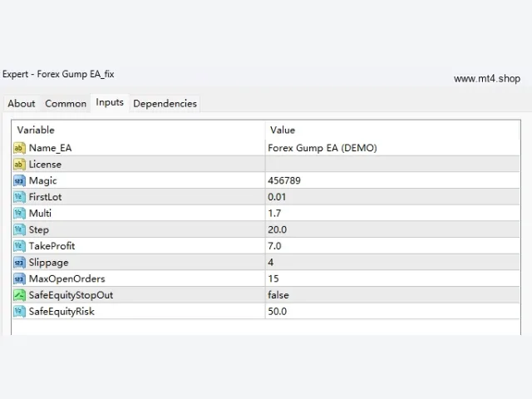This screenshot has height=399, width=532.
Task: Click the double icon beside SafeEquityRisk
Action: [x=19, y=311]
